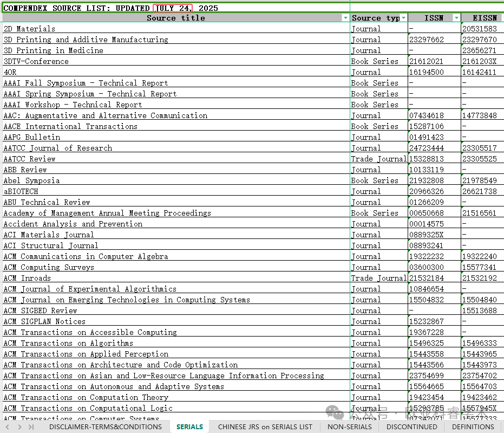Select the 'AAPG Bulletin' cell
The image size is (504, 433).
pyautogui.click(x=176, y=137)
